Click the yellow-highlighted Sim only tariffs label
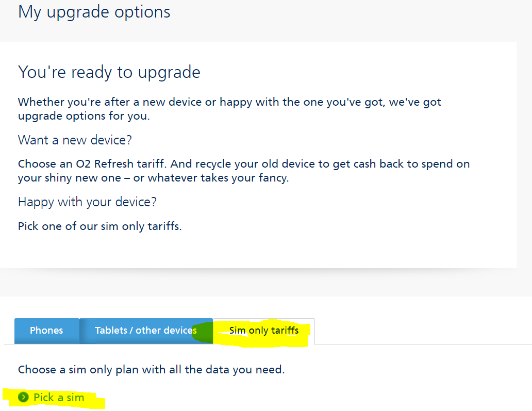Viewport: 532px width, 411px height. coord(263,331)
